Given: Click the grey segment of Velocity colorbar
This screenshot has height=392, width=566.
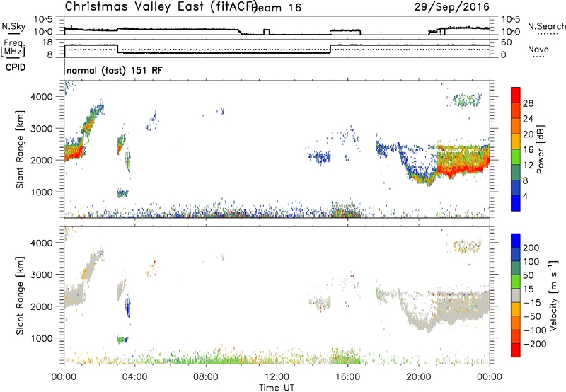Looking at the screenshot, I should click(516, 296).
